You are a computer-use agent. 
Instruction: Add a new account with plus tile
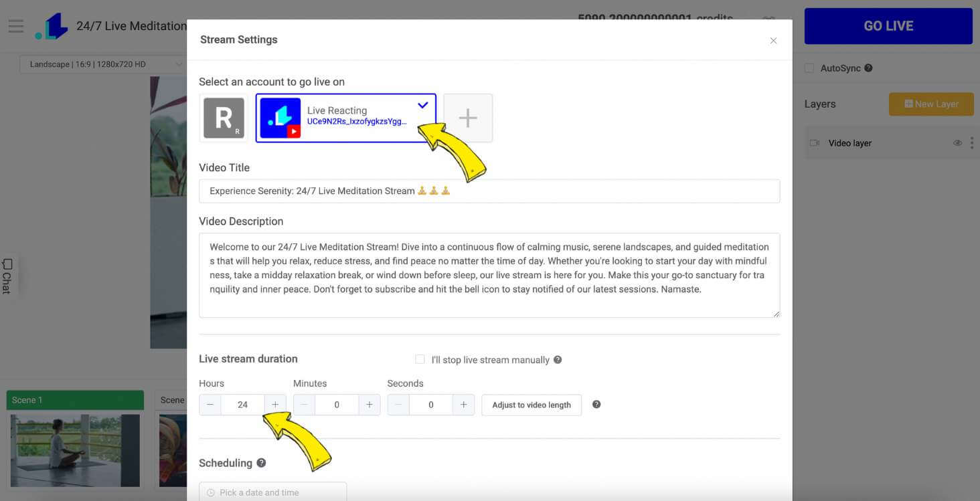click(468, 118)
